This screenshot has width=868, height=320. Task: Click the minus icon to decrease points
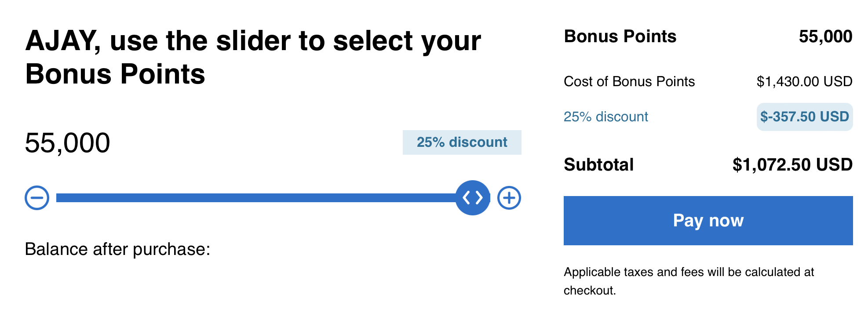[x=37, y=198]
